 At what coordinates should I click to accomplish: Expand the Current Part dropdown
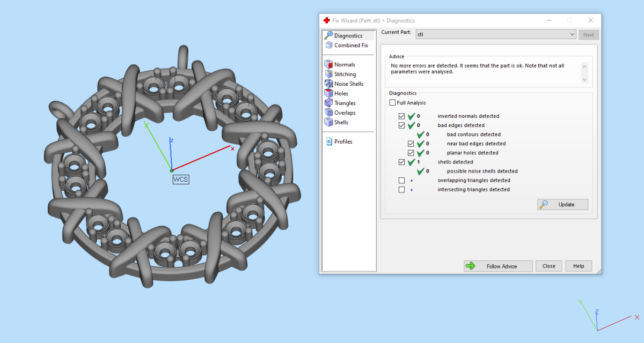(573, 34)
